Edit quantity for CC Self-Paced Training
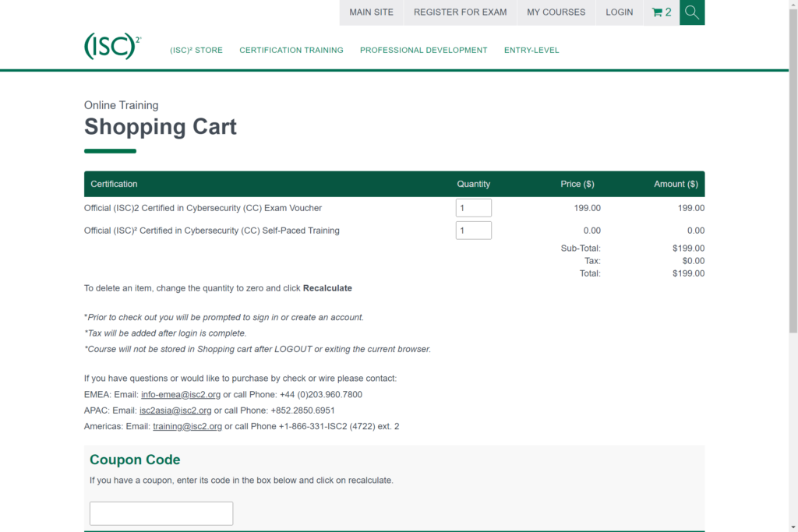 pyautogui.click(x=473, y=231)
